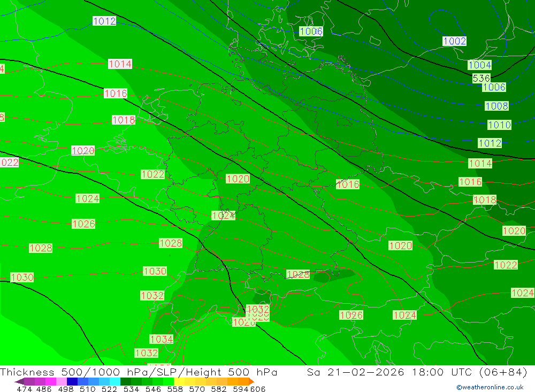Select the map title 'Thickness 500/1000 hPa/SLP/Height 500 hPa'
535x392 pixels.
click(x=139, y=372)
